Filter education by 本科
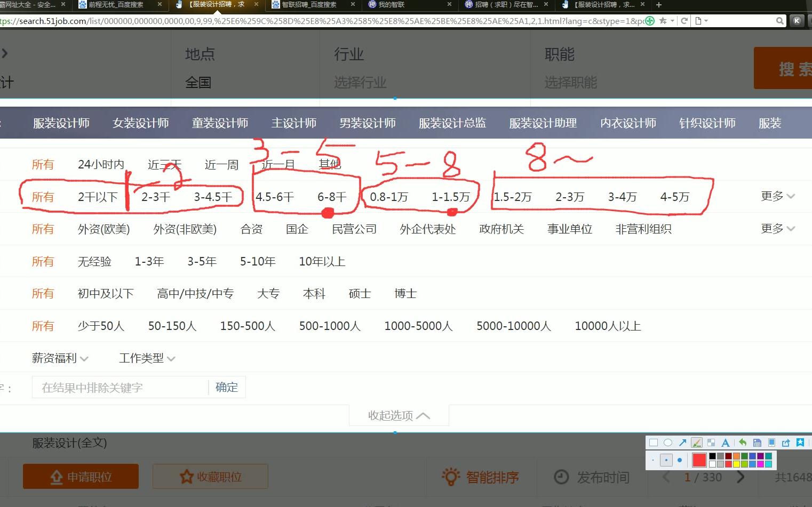This screenshot has width=812, height=507. click(x=314, y=293)
